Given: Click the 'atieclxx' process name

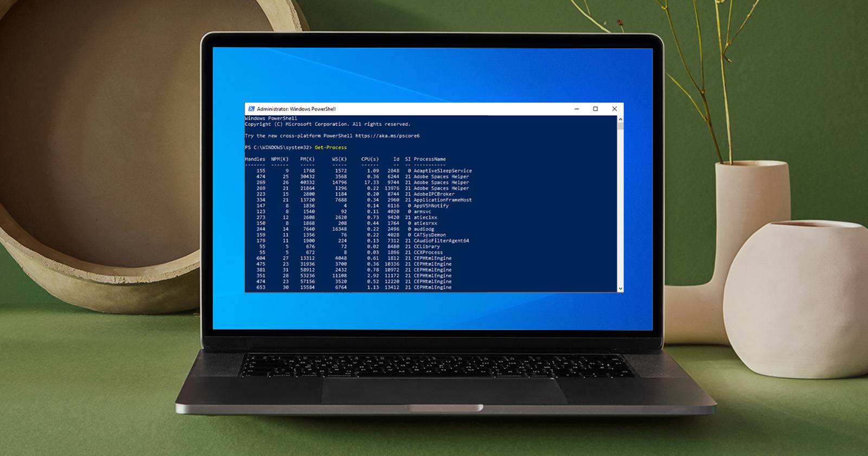Looking at the screenshot, I should tap(425, 218).
